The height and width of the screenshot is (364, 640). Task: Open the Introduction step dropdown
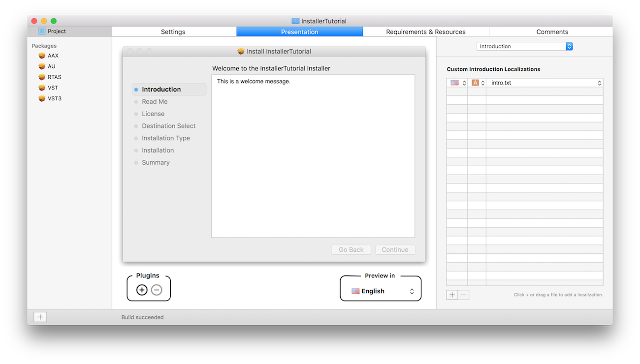(524, 46)
